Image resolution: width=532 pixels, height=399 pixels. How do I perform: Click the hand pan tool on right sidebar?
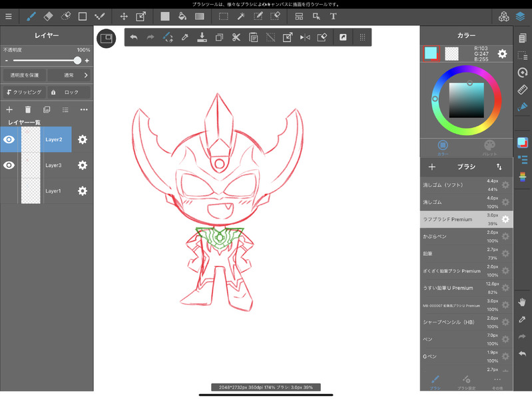[522, 302]
